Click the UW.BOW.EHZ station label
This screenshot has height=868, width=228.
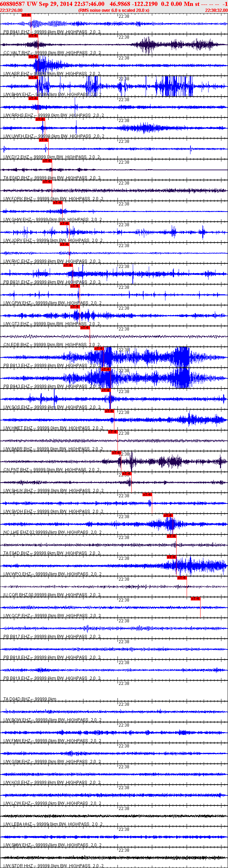point(17,720)
